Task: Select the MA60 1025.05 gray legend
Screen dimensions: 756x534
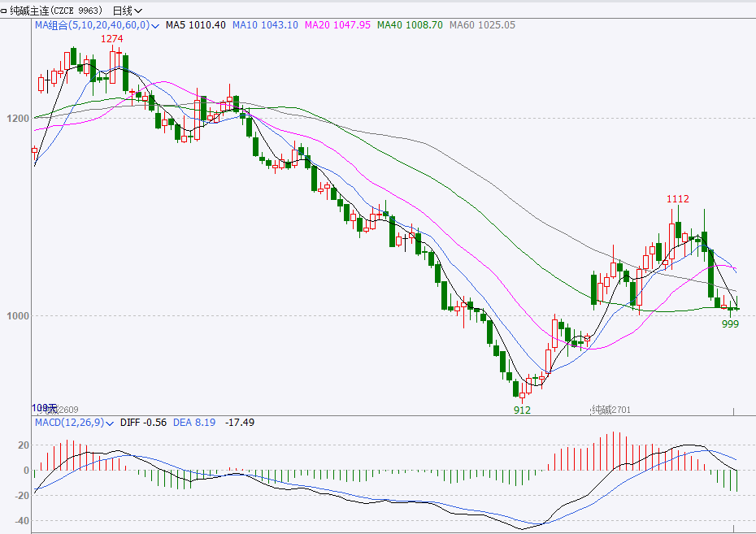Action: (482, 25)
